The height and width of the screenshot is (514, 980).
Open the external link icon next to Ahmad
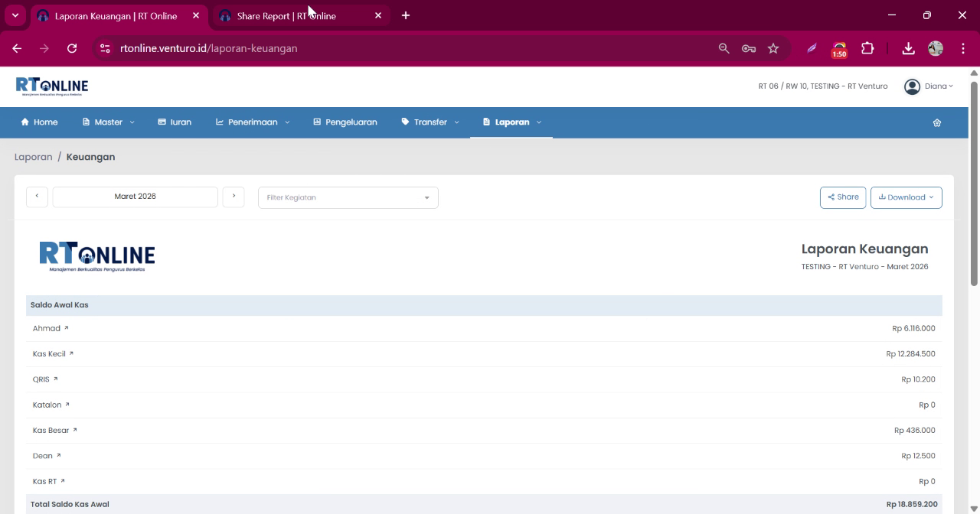[66, 328]
